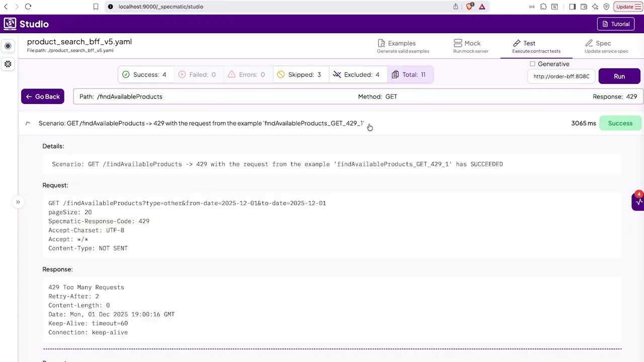The image size is (644, 362).
Task: Open the Tutorial page
Action: pyautogui.click(x=616, y=24)
